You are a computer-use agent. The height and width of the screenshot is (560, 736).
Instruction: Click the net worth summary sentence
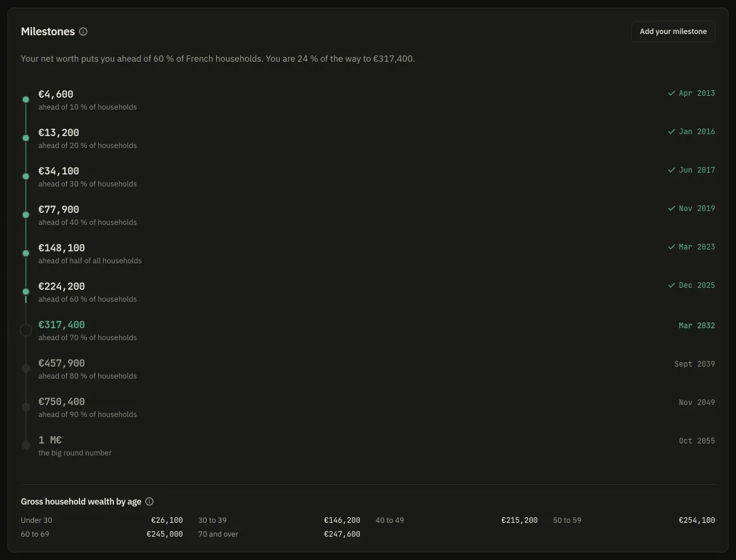click(218, 59)
